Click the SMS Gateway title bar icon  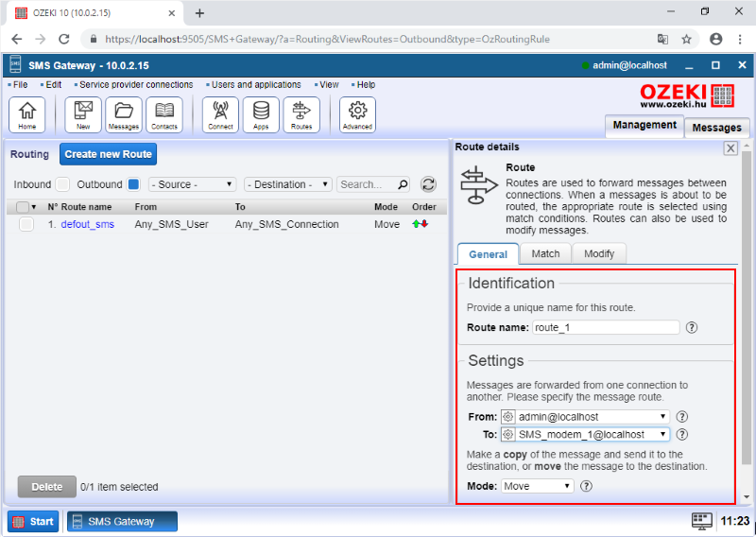pos(15,64)
